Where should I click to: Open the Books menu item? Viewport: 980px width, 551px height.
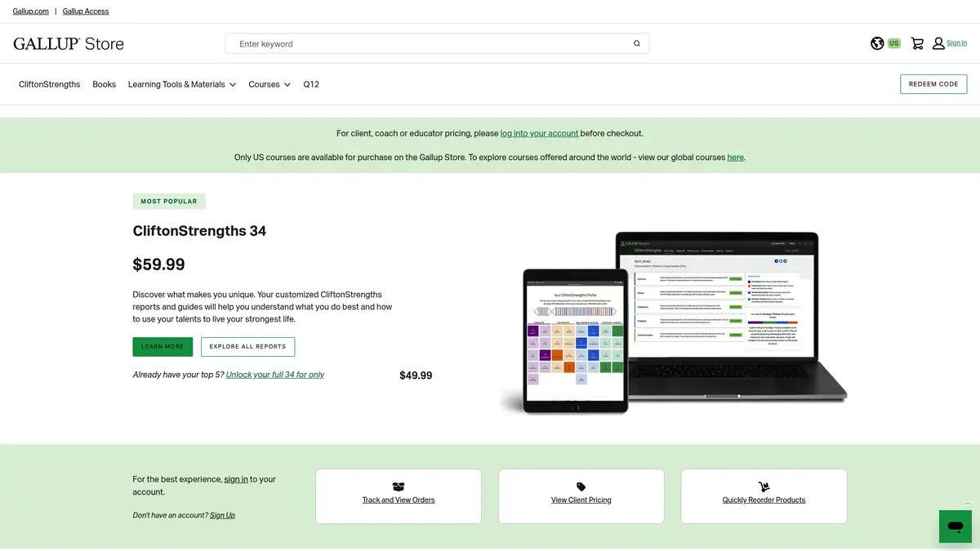pos(105,84)
